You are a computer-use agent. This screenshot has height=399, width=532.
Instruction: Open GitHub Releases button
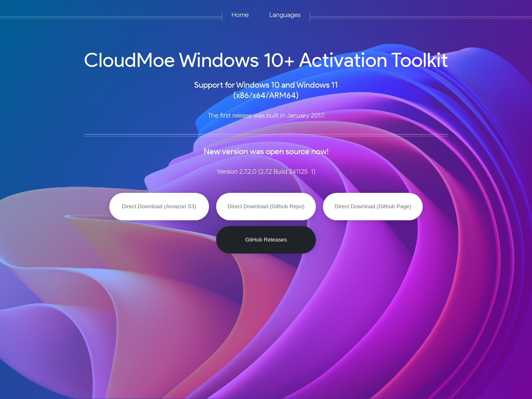(266, 240)
